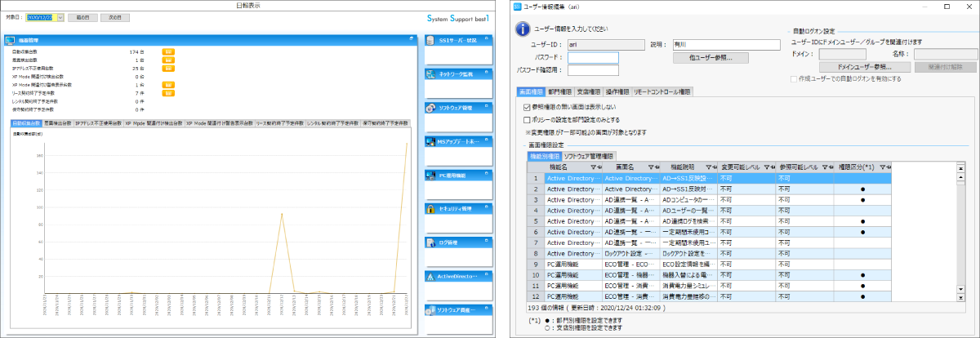Collapse the 機器管理 panel
This screenshot has width=980, height=338.
(x=411, y=39)
